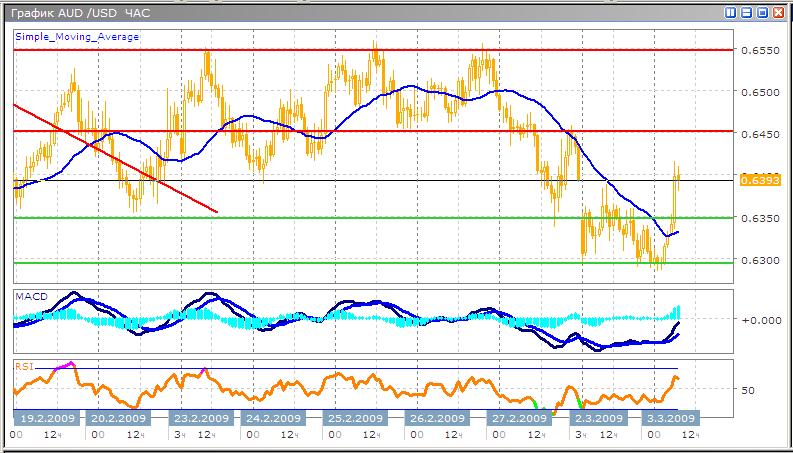Close the AUD/USD chart window
Screen dimensions: 793x453
778,12
